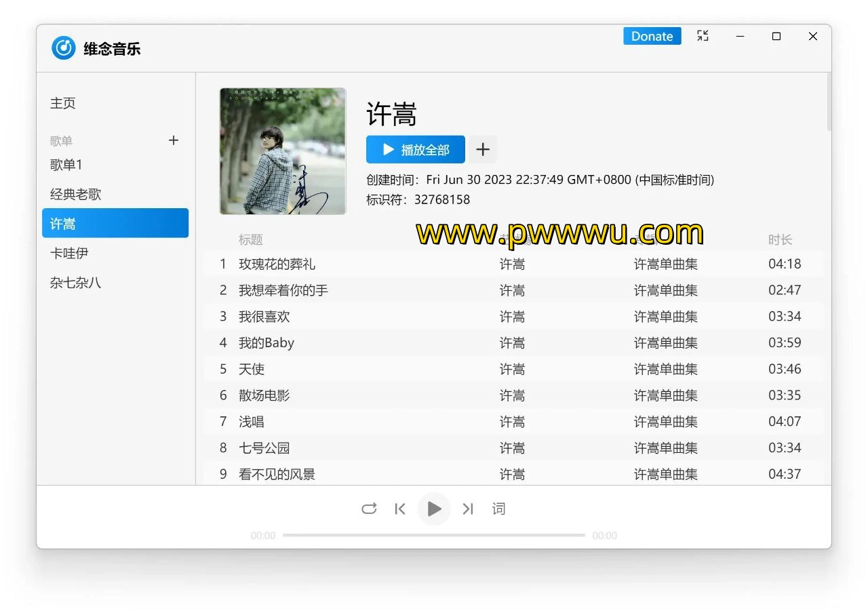868x613 pixels.
Task: Click the 时长 column header
Action: pos(780,239)
